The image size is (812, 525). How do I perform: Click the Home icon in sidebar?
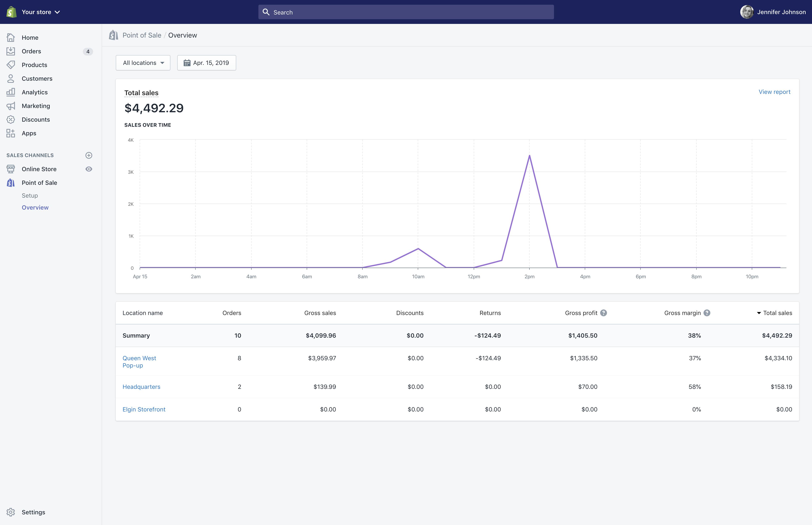point(11,37)
